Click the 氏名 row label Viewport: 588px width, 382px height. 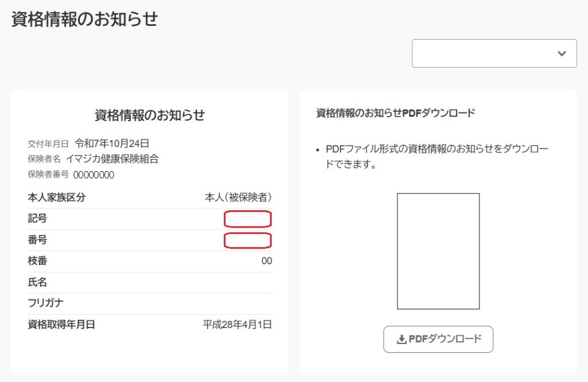(x=37, y=282)
